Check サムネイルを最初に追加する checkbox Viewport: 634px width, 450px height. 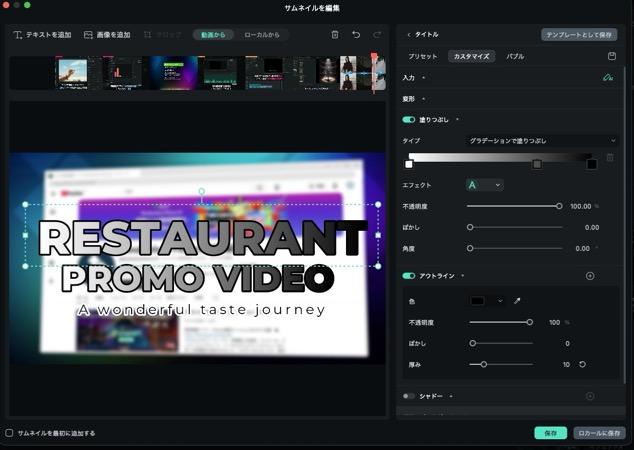[9, 433]
